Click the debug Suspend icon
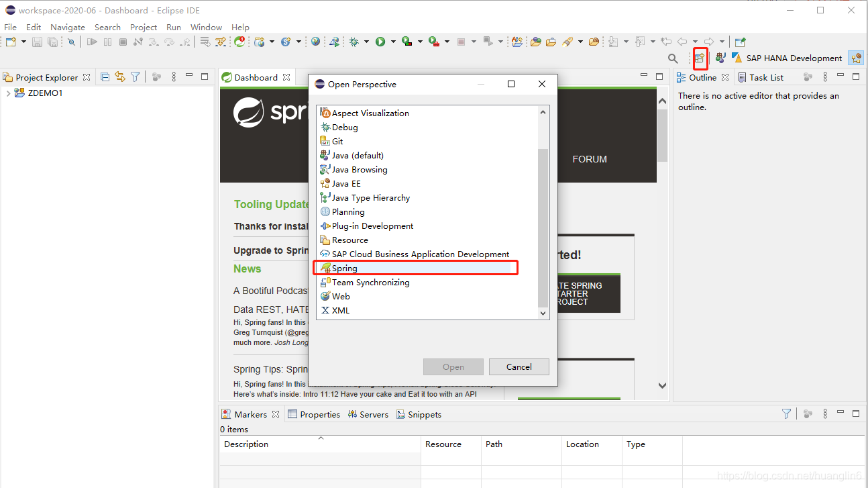The height and width of the screenshot is (488, 868). pyautogui.click(x=107, y=42)
